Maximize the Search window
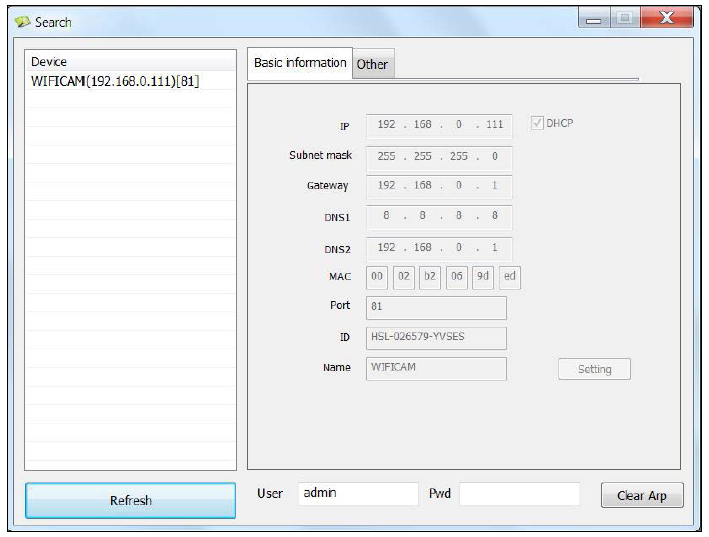 point(625,18)
